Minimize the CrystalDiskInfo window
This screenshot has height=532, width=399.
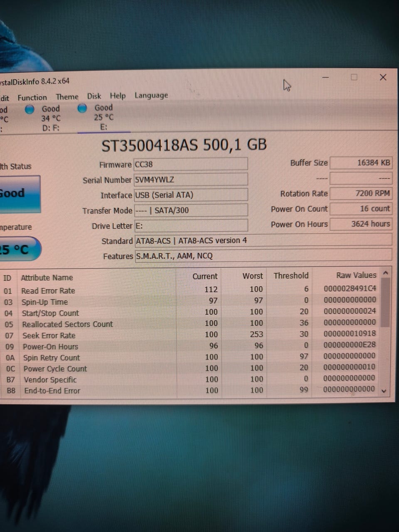(325, 77)
